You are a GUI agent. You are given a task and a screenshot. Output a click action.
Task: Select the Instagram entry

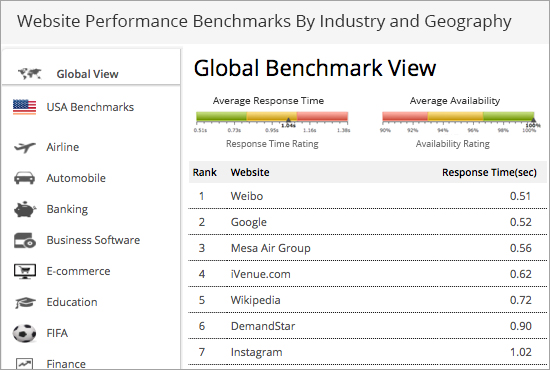pos(256,352)
